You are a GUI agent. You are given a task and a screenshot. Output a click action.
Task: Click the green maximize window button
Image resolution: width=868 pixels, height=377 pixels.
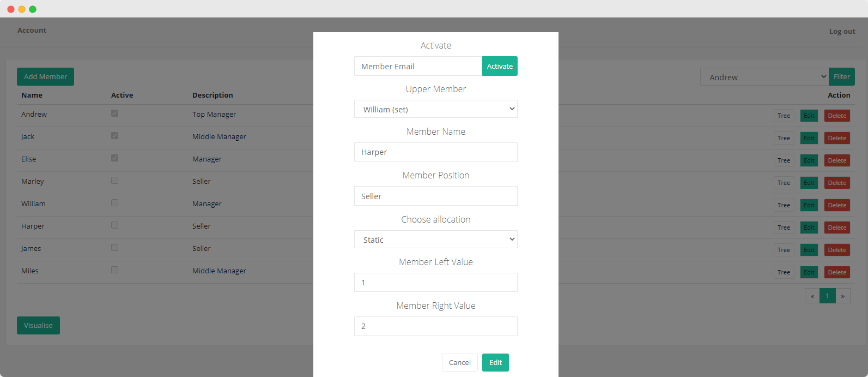33,9
